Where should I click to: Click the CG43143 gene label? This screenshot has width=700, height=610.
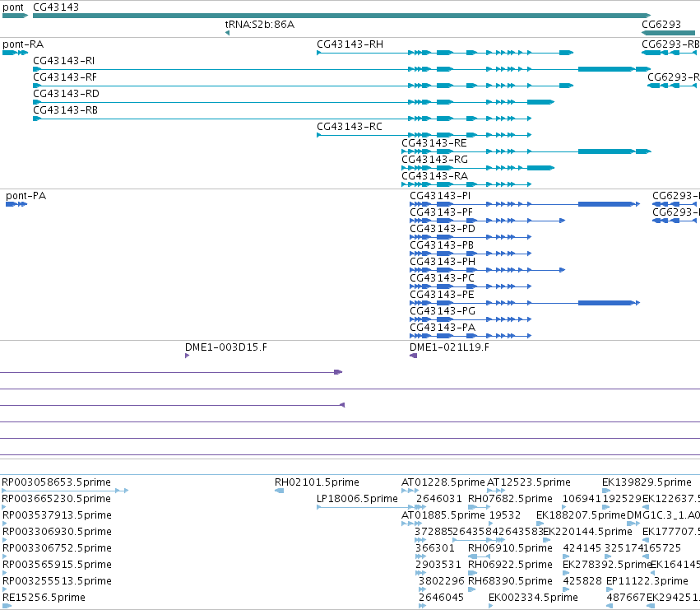tap(56, 7)
